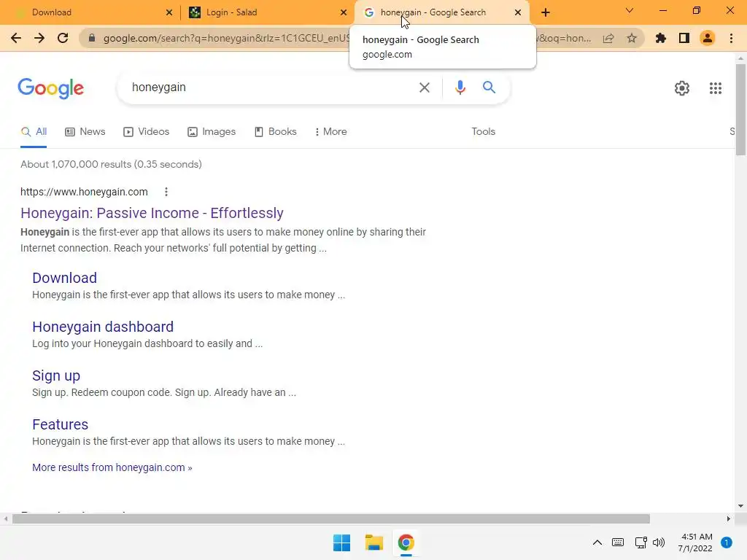This screenshot has width=747, height=560.
Task: Open the Extensions puzzle icon
Action: (x=660, y=38)
